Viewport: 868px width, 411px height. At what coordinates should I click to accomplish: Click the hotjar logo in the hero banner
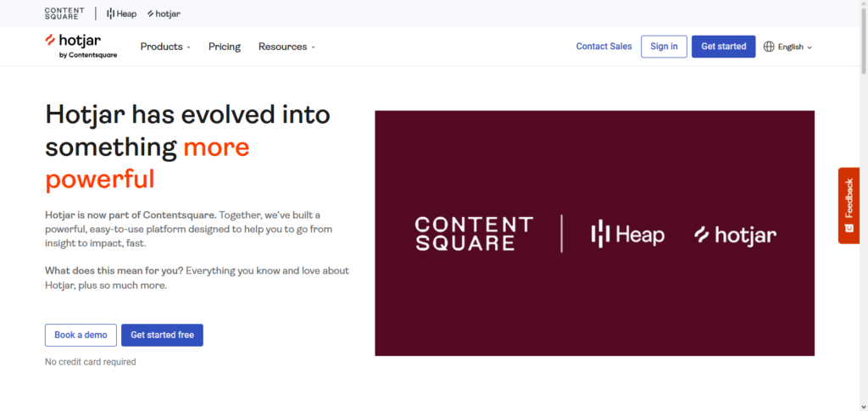click(x=735, y=235)
